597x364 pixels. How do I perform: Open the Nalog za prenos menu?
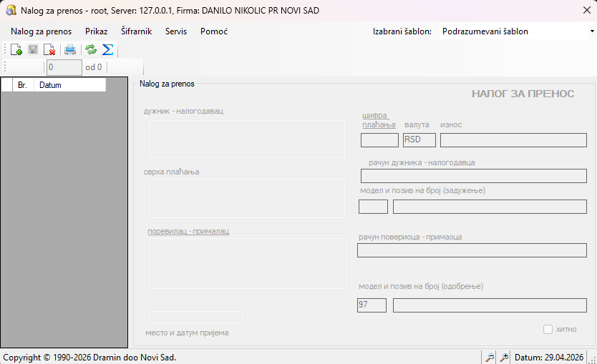[x=41, y=31]
